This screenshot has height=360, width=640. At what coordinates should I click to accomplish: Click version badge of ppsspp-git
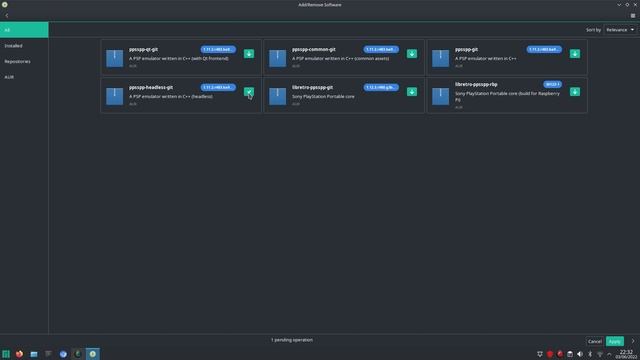[x=544, y=49]
